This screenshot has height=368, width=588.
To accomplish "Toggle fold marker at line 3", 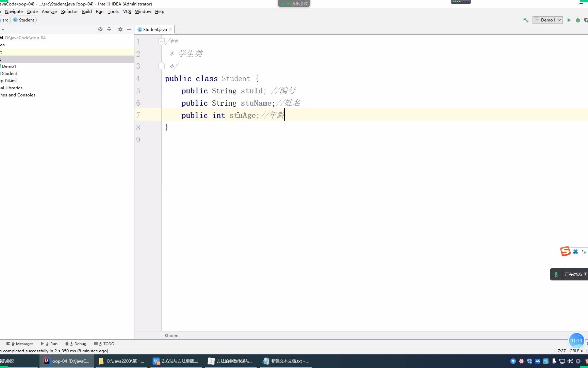I will (162, 66).
